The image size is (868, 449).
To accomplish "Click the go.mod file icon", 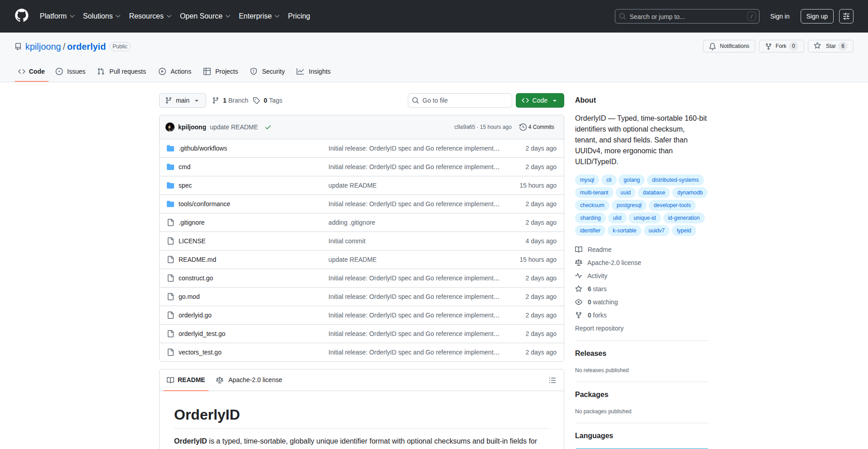I will [x=170, y=297].
